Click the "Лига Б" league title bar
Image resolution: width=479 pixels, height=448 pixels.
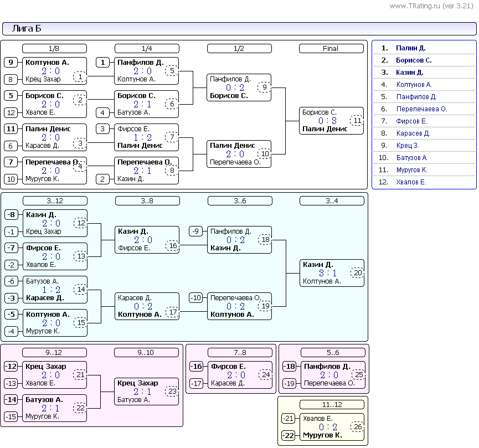239,29
